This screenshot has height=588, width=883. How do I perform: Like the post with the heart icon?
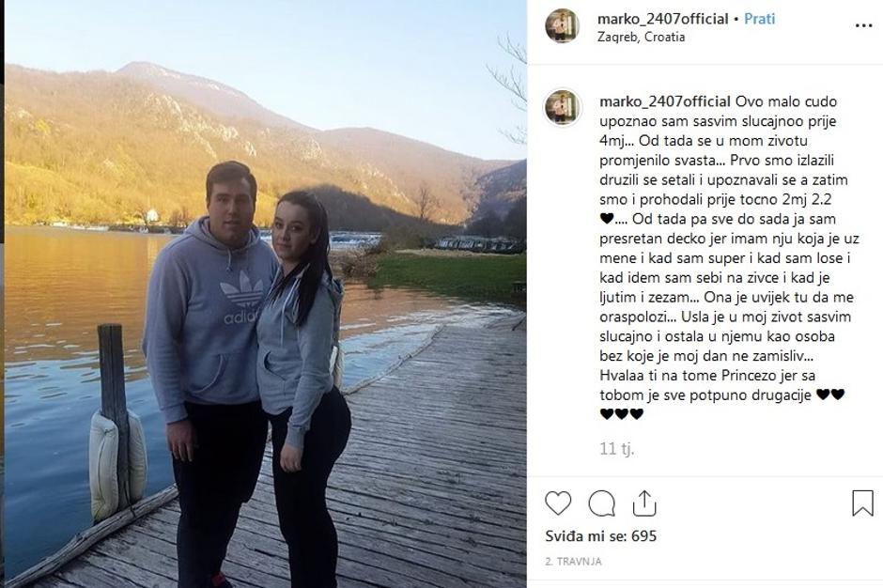558,503
